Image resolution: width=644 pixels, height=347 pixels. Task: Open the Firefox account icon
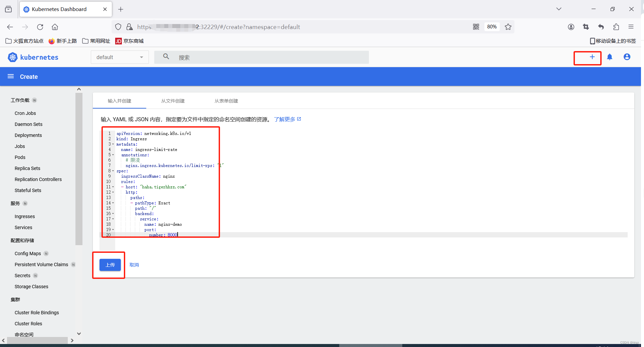pos(571,27)
